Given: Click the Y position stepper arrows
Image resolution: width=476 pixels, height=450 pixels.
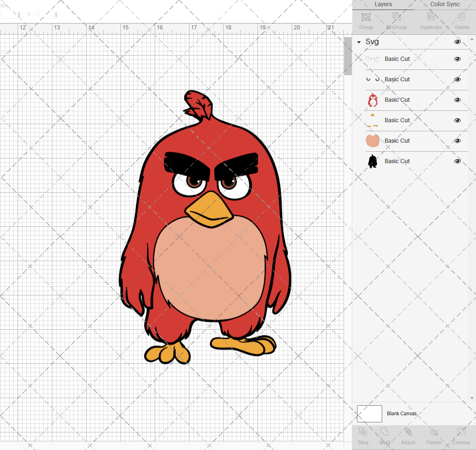Looking at the screenshot, I should coord(56,14).
